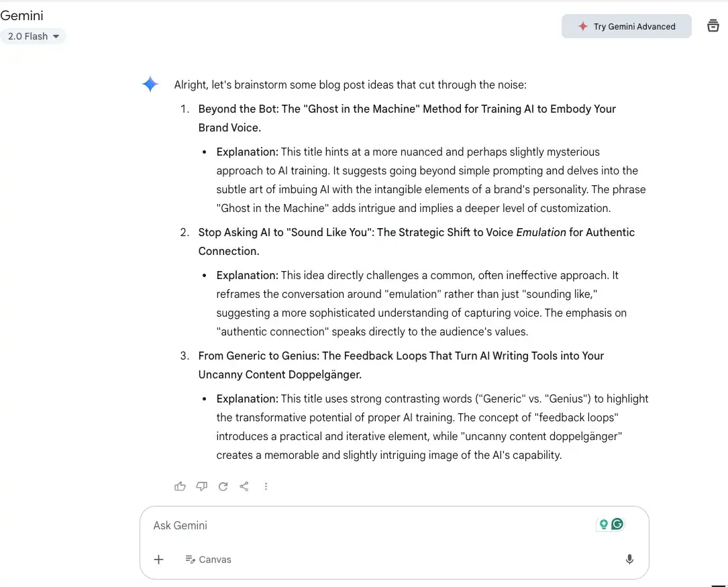Click Try Gemini Advanced
The height and width of the screenshot is (587, 728).
(x=626, y=26)
